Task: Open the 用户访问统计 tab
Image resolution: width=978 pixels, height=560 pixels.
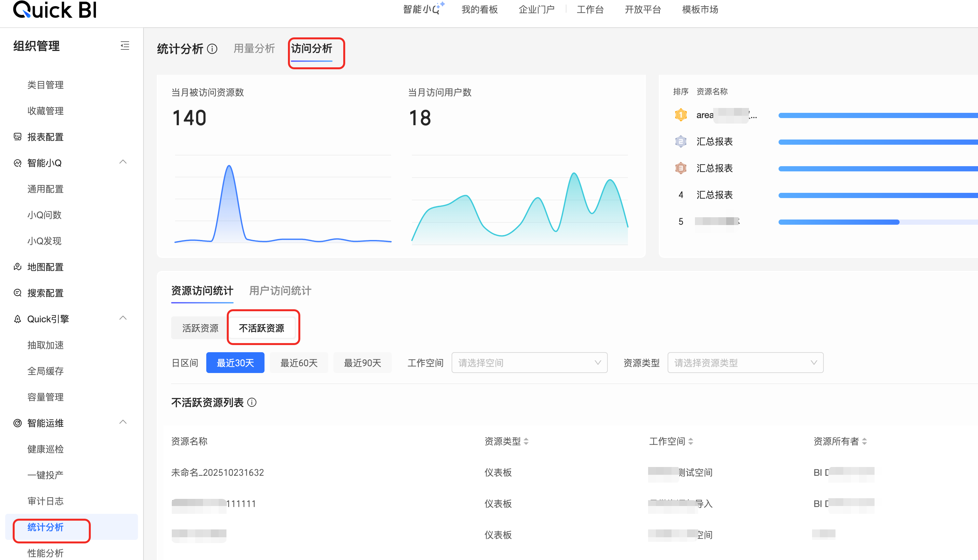Action: point(280,291)
